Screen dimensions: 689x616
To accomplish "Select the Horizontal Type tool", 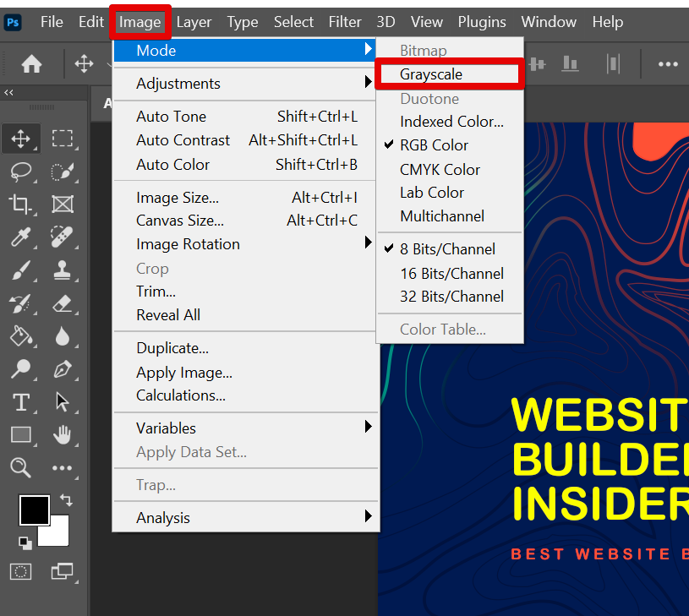I will (x=20, y=402).
